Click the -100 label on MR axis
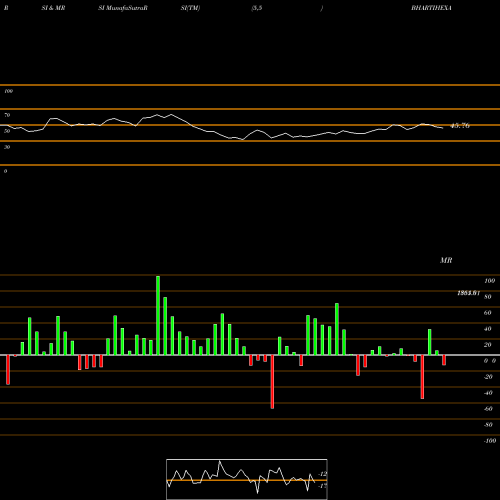500x500 pixels. [490, 441]
